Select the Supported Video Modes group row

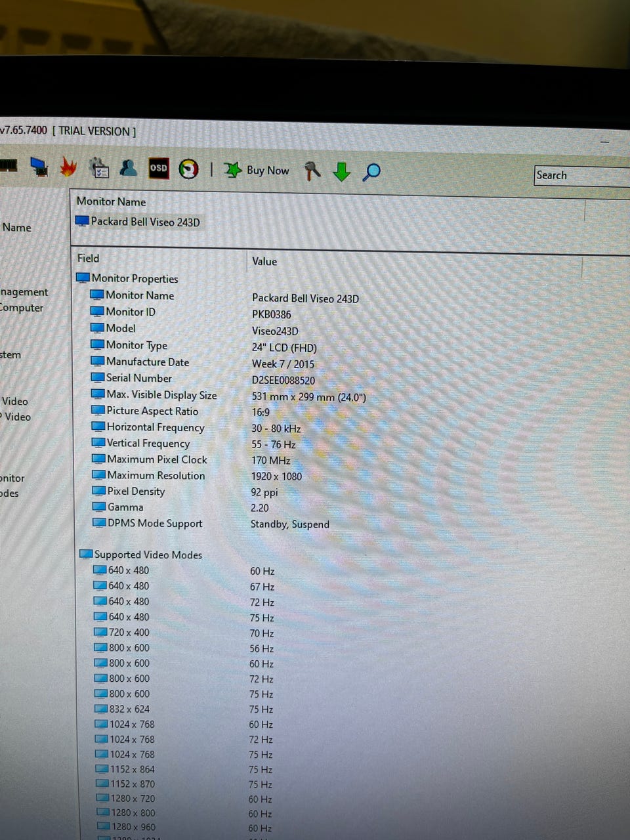pyautogui.click(x=140, y=555)
